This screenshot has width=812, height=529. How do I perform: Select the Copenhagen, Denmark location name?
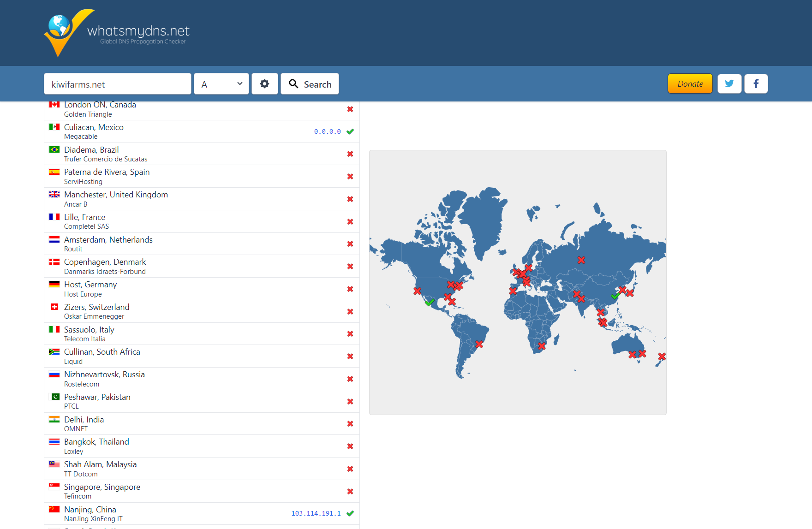105,262
